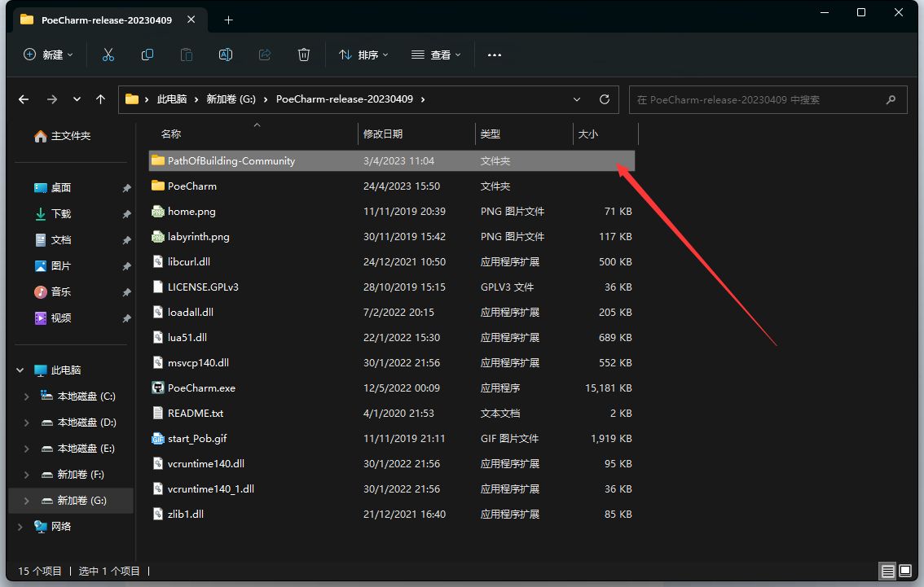Click the Cut scissors icon in toolbar

pos(108,55)
